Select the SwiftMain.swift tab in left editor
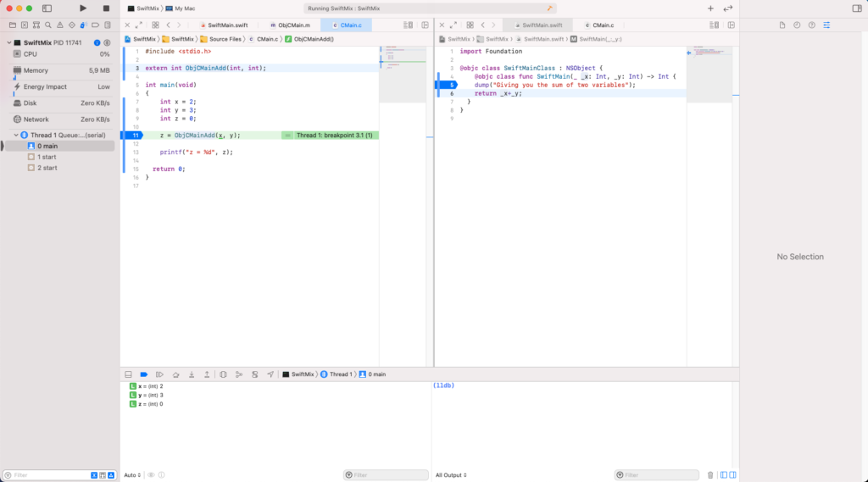868x482 pixels. pyautogui.click(x=225, y=25)
